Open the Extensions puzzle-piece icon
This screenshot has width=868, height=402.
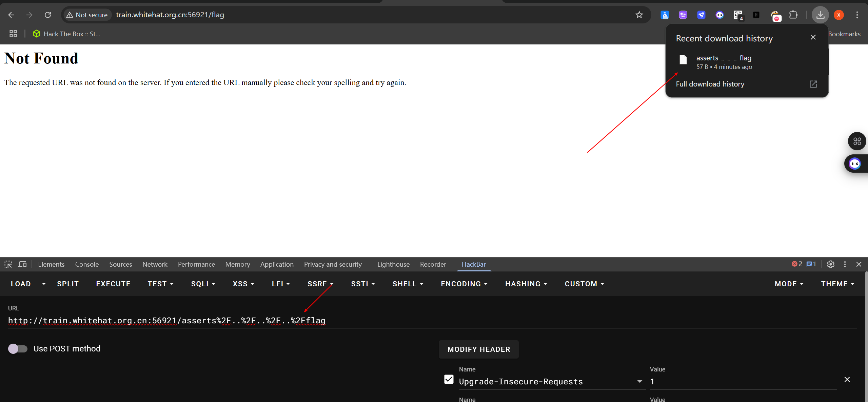793,15
